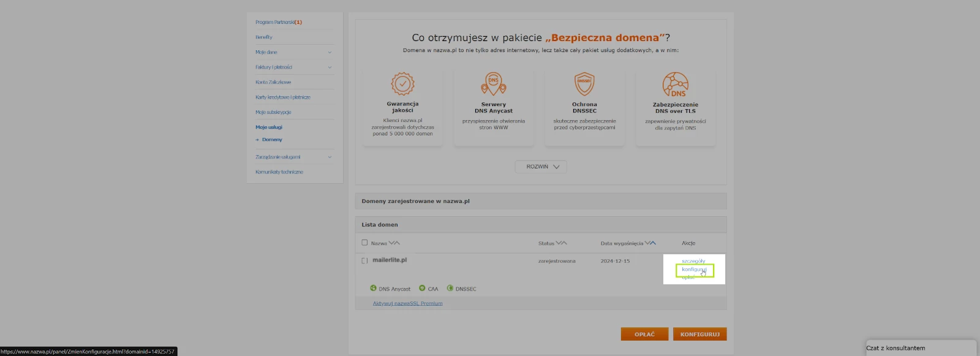Click the green DNS Anycast status icon

tap(373, 288)
